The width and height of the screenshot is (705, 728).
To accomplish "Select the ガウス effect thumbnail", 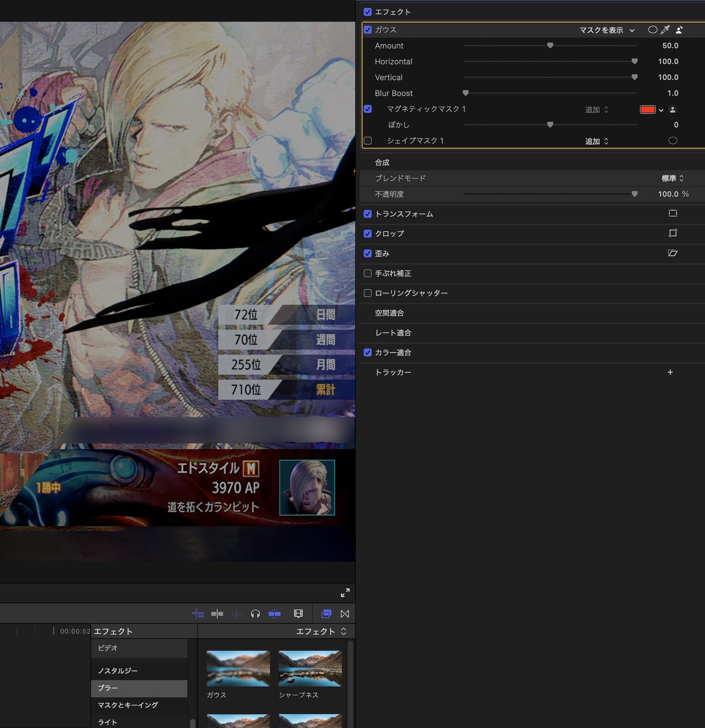I will [238, 668].
